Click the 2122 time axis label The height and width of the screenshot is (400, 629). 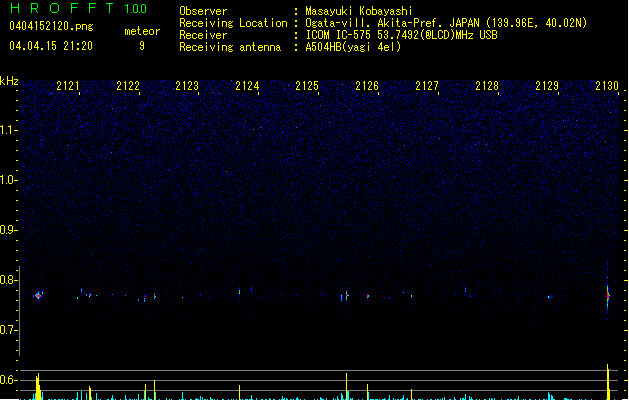tap(128, 86)
